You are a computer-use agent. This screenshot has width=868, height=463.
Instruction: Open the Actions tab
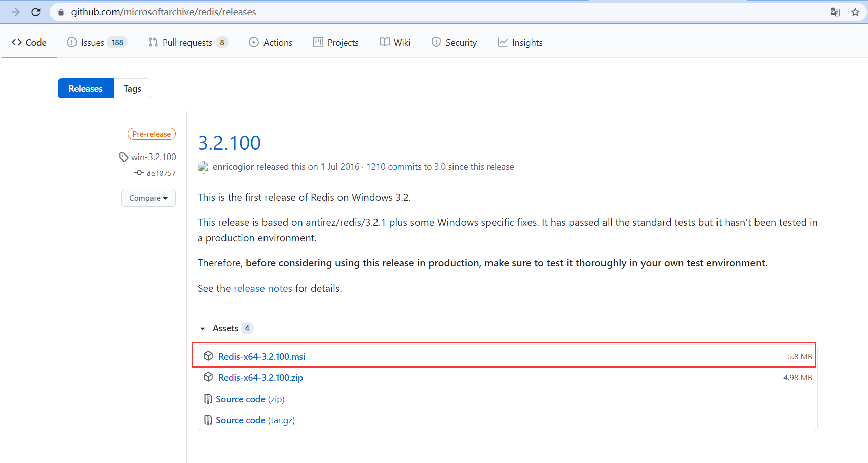click(271, 43)
